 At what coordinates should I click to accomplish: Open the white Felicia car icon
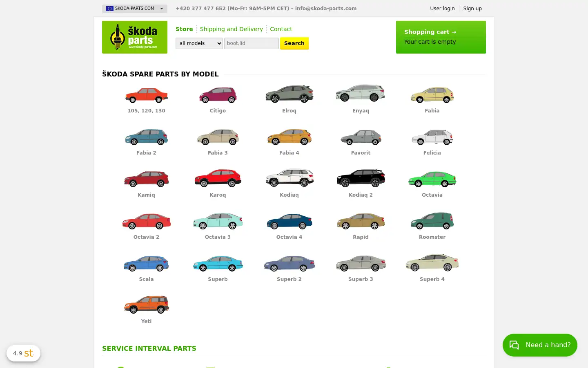click(x=432, y=137)
